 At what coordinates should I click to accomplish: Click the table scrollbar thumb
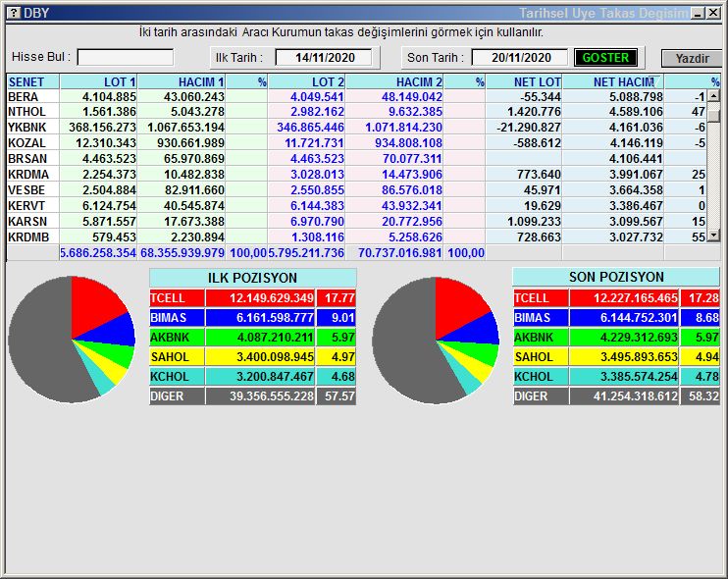pyautogui.click(x=714, y=115)
